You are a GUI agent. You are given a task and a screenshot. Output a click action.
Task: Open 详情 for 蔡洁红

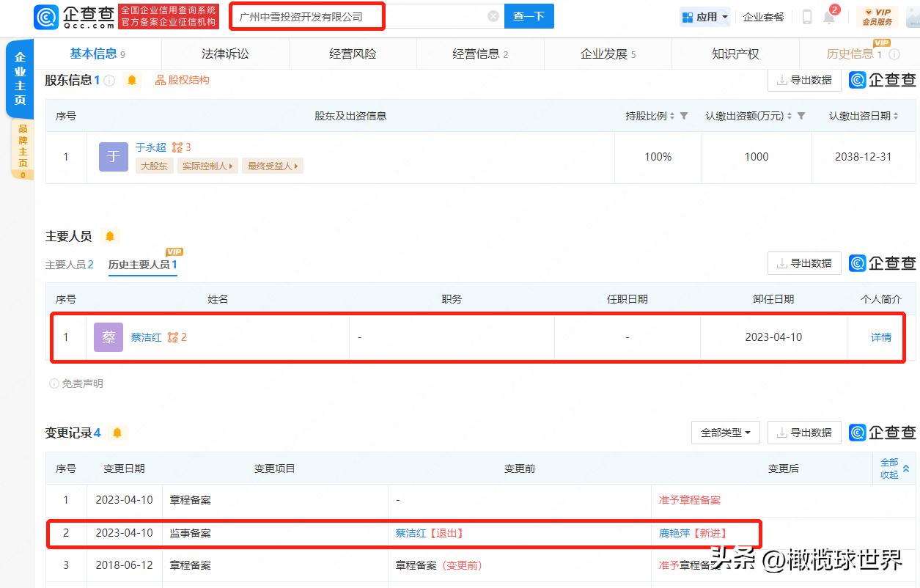[880, 337]
